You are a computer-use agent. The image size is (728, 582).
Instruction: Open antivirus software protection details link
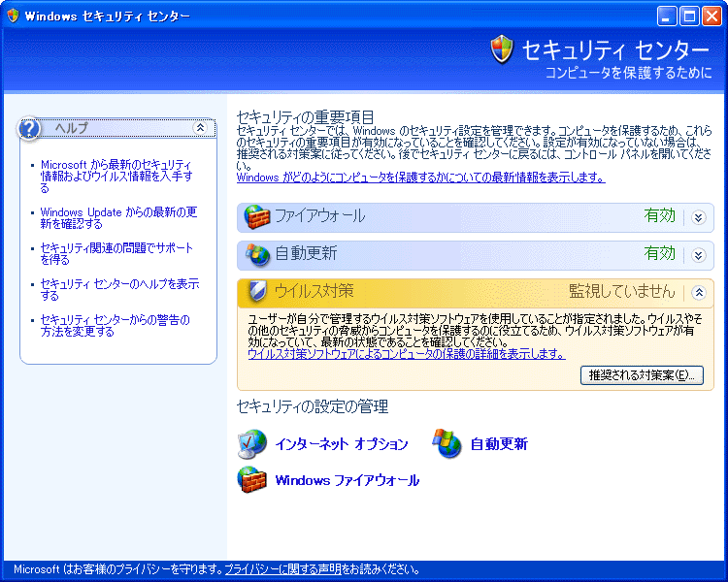(407, 354)
